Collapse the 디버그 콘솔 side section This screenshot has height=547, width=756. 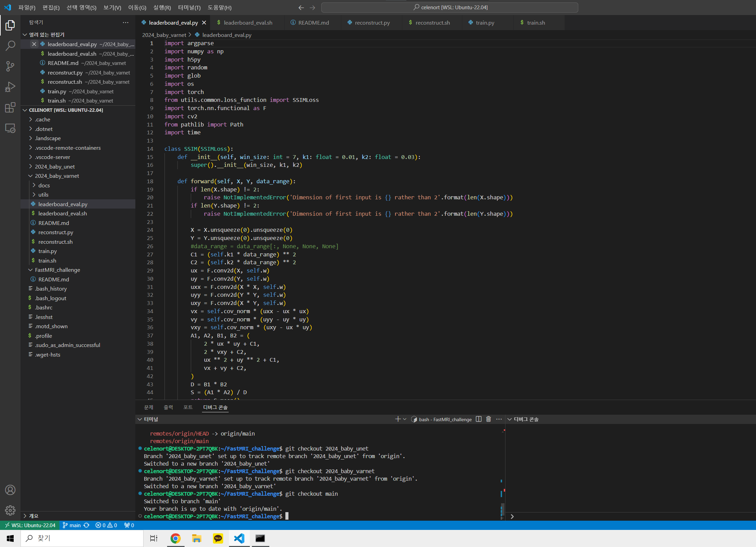click(x=510, y=419)
